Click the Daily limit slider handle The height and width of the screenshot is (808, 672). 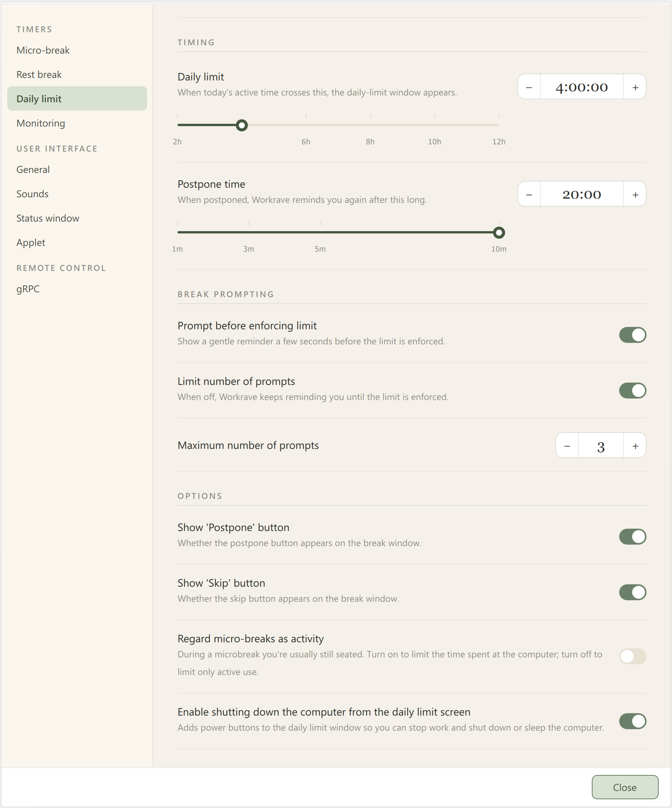tap(242, 125)
